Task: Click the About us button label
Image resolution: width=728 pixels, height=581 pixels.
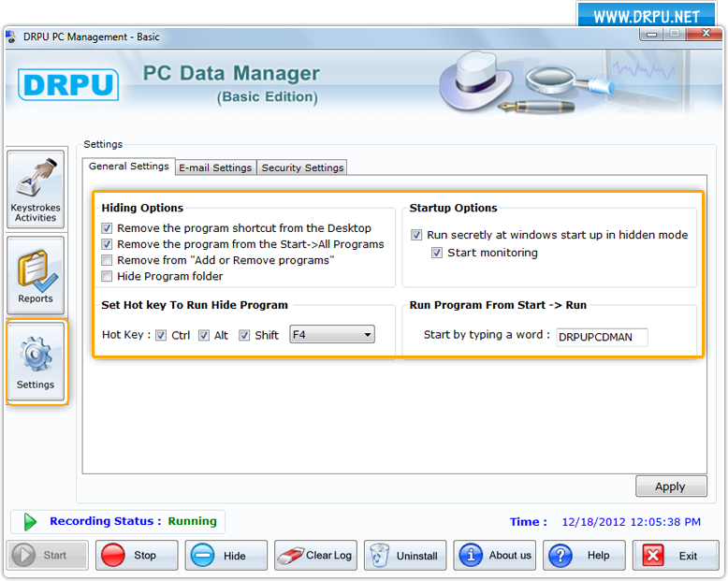Action: coord(510,555)
